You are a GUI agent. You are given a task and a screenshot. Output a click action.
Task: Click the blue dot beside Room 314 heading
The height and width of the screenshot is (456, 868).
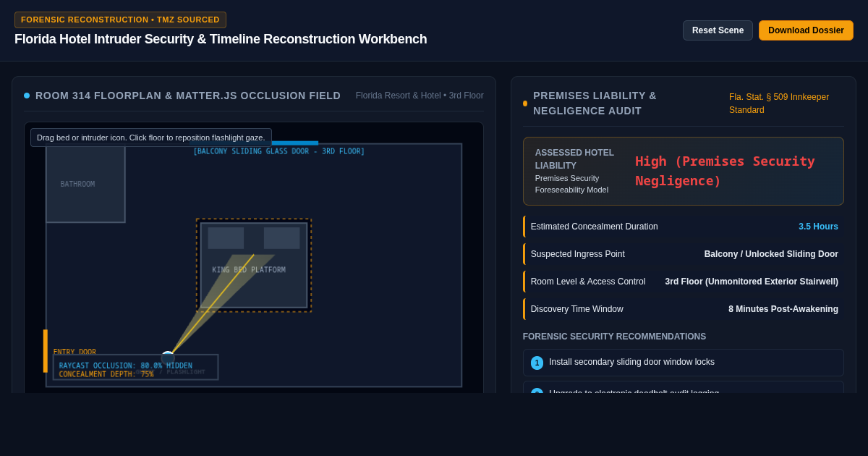coord(27,96)
